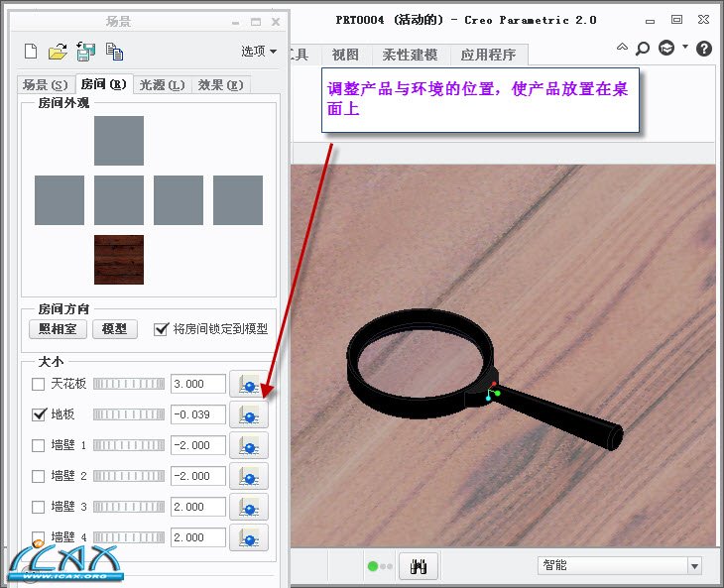Enable the 天花板 checkbox
This screenshot has height=588, width=724.
[38, 384]
